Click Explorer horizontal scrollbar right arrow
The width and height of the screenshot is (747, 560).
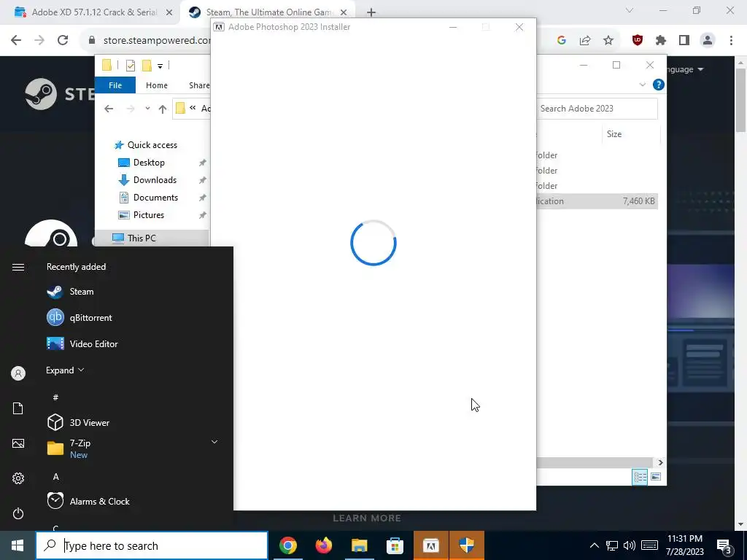point(660,462)
